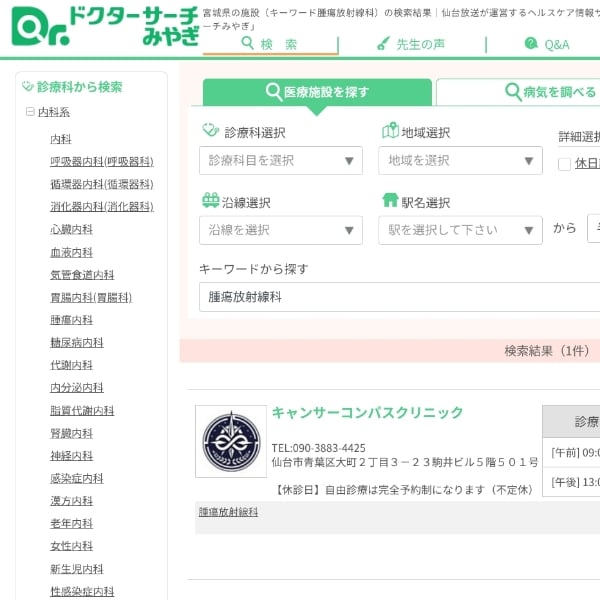This screenshot has width=600, height=600.
Task: Click the heart stethoscope icon by 診療科選択
Action: (210, 132)
